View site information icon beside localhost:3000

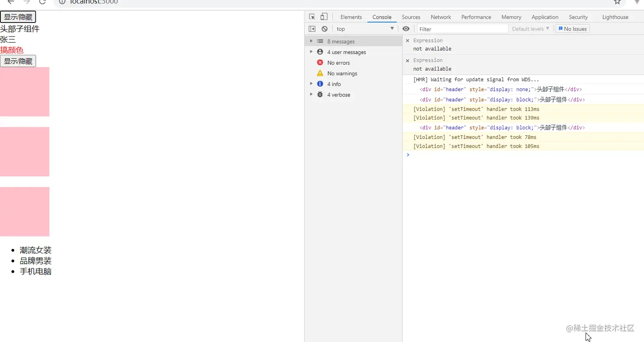(62, 2)
